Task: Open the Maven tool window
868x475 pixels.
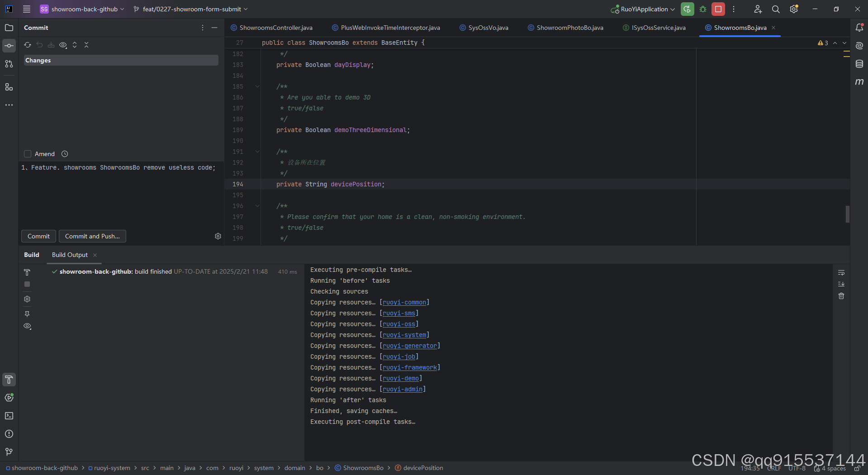Action: tap(859, 82)
